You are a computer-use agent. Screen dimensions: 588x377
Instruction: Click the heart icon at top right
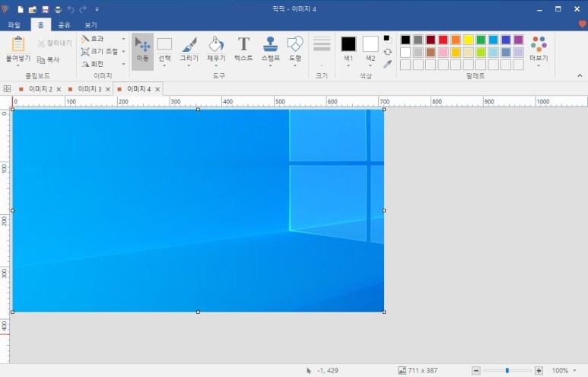pyautogui.click(x=582, y=24)
